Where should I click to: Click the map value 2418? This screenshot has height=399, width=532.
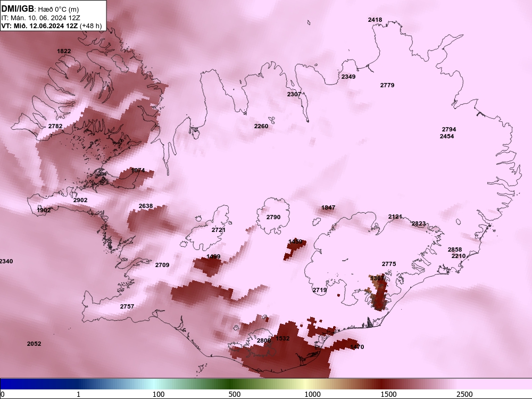click(375, 20)
